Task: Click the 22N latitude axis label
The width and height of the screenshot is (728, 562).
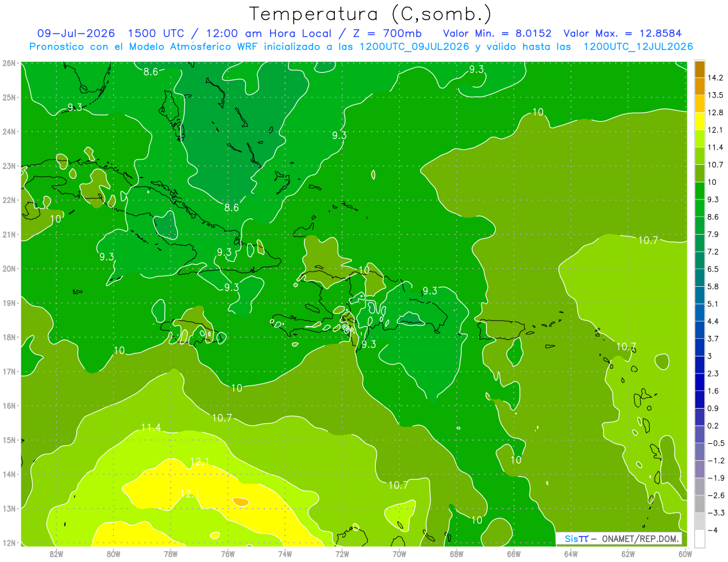Action: [8, 200]
